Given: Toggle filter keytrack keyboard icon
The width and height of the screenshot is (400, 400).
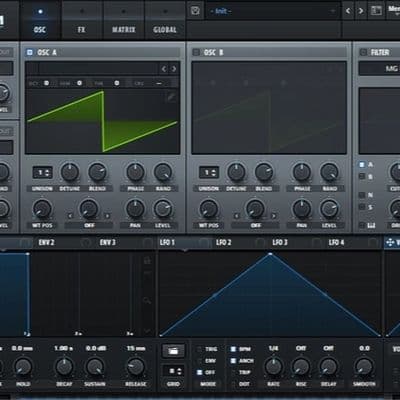Looking at the screenshot, I should point(371,226).
